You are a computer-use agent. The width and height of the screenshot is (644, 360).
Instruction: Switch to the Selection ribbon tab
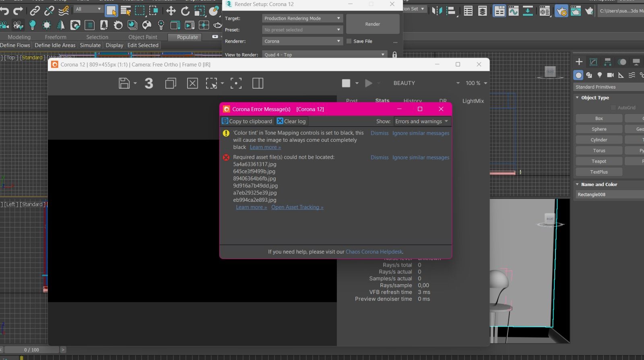coord(97,37)
